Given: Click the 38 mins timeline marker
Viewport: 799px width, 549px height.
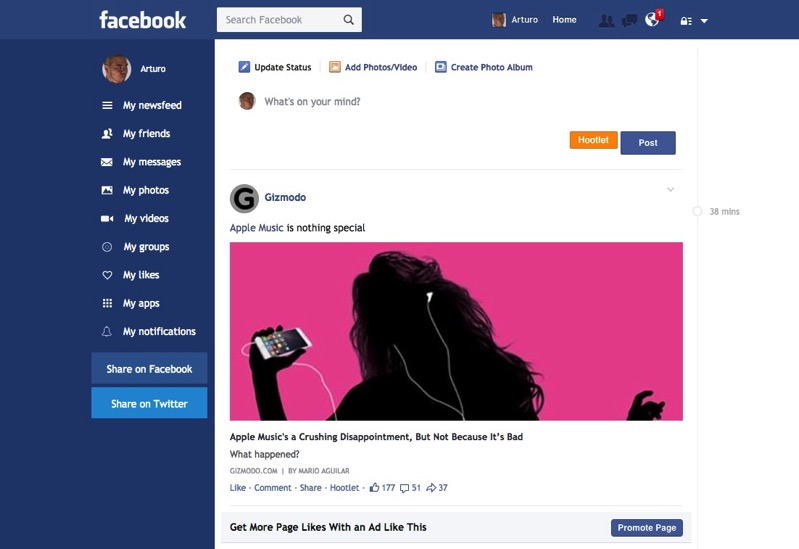Looking at the screenshot, I should 697,212.
